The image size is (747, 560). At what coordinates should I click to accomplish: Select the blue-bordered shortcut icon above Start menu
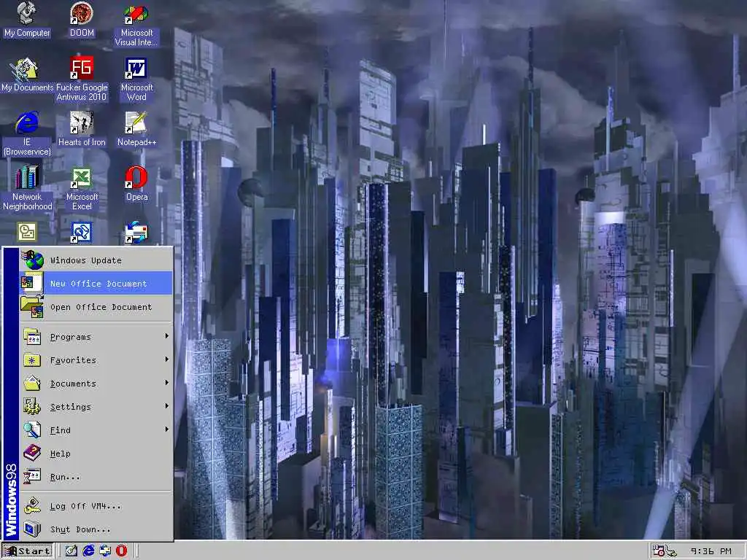[82, 233]
